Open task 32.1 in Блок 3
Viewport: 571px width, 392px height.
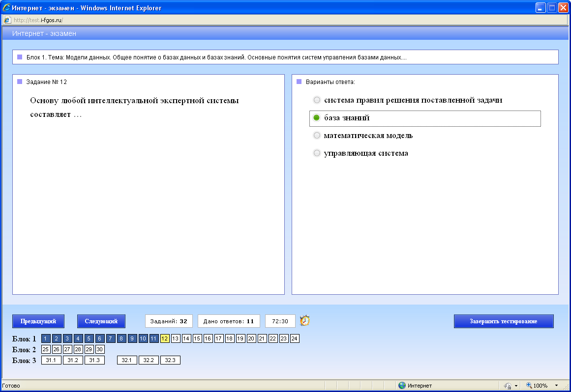pos(127,360)
